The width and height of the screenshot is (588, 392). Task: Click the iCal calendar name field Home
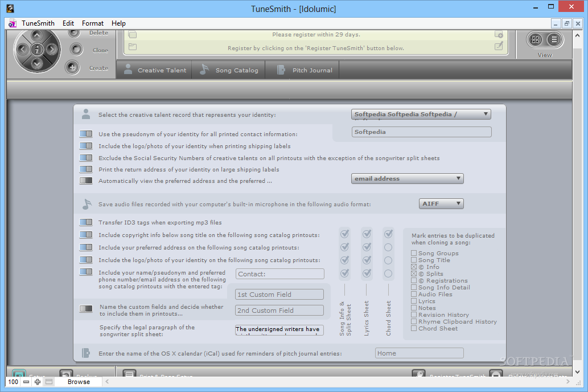point(420,353)
